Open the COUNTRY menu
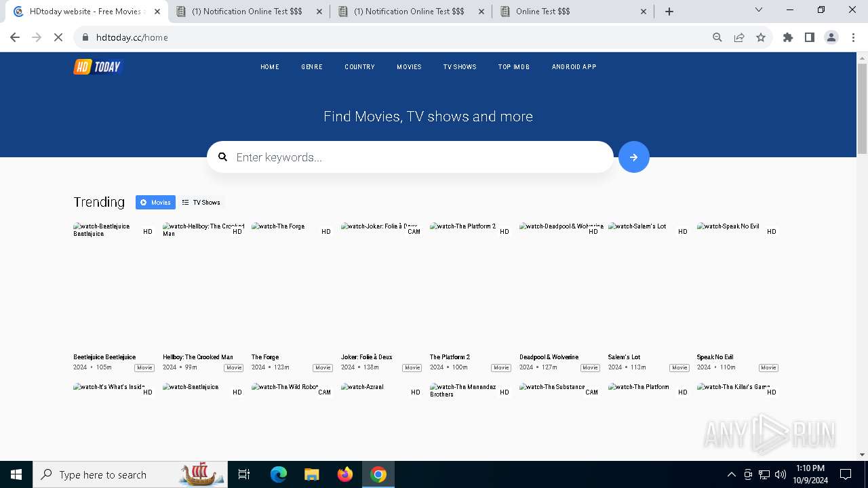Image resolution: width=868 pixels, height=488 pixels. (x=359, y=67)
